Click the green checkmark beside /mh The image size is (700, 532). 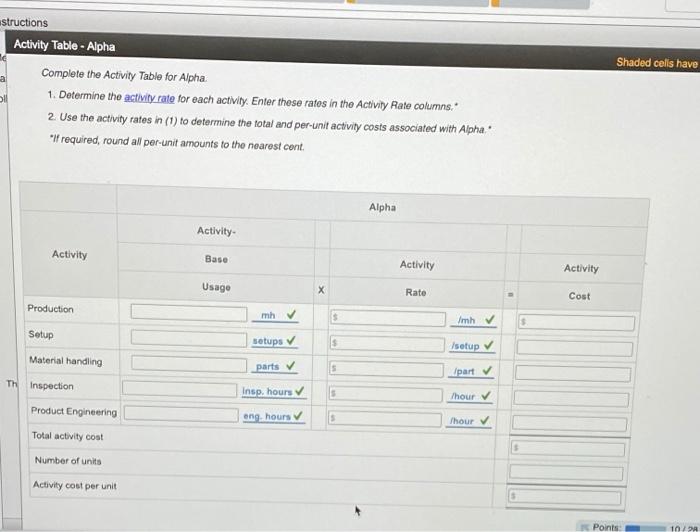[490, 320]
